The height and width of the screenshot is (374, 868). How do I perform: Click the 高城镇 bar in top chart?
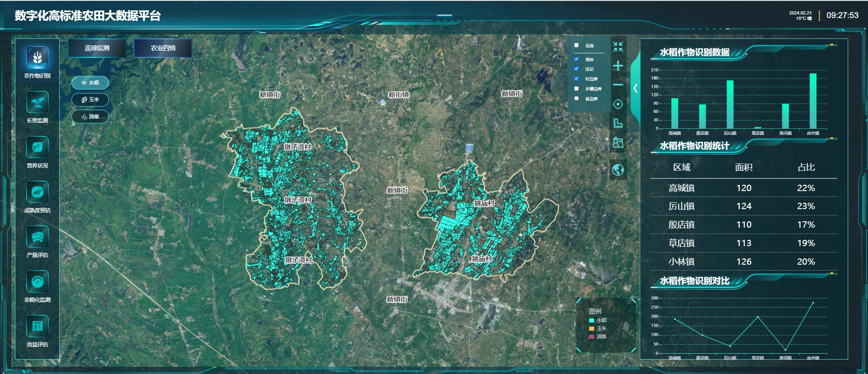[675, 113]
